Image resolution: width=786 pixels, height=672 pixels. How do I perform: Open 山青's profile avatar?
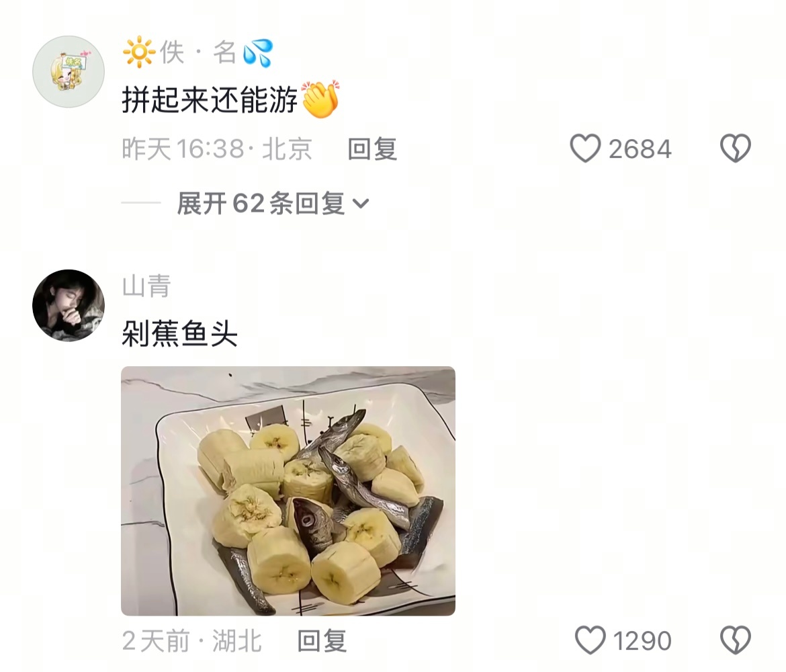click(69, 306)
